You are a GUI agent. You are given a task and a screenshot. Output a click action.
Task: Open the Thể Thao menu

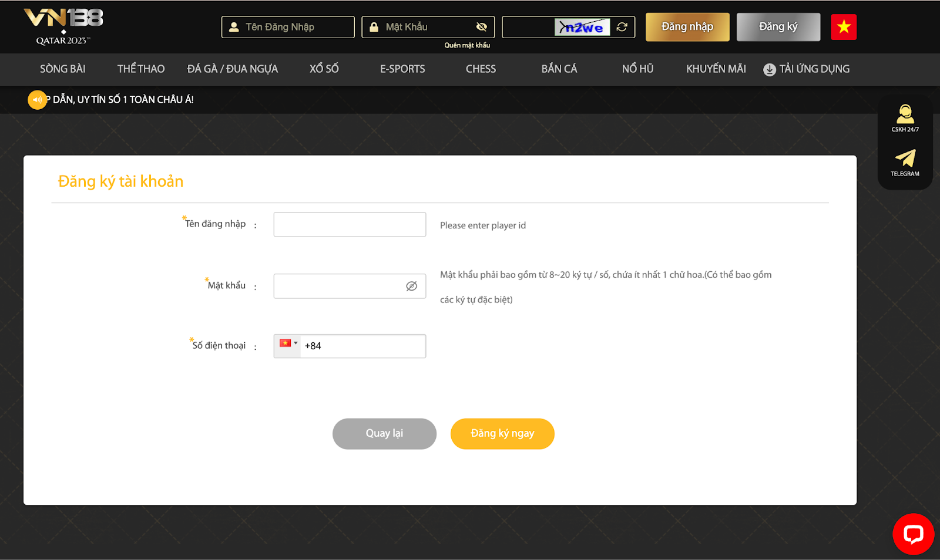tap(141, 69)
